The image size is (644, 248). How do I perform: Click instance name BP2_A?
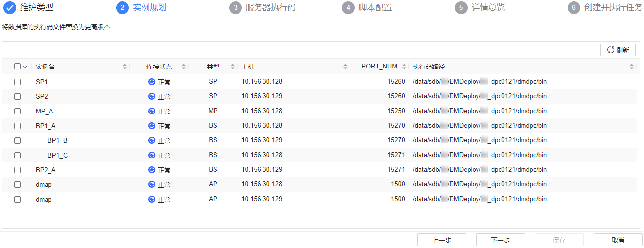46,170
